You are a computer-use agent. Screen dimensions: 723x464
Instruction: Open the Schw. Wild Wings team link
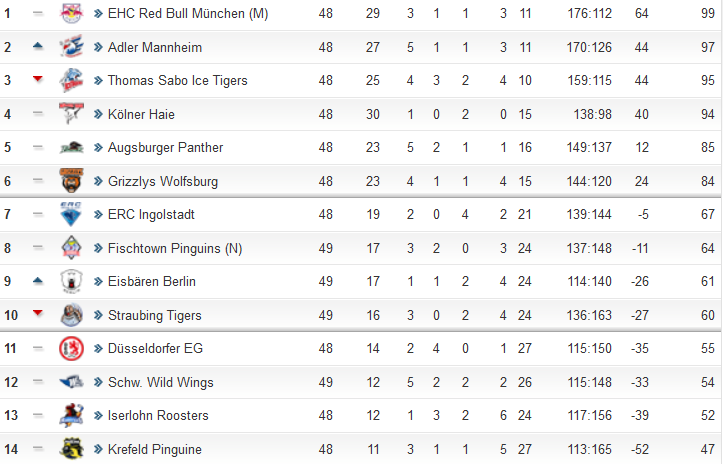point(160,382)
